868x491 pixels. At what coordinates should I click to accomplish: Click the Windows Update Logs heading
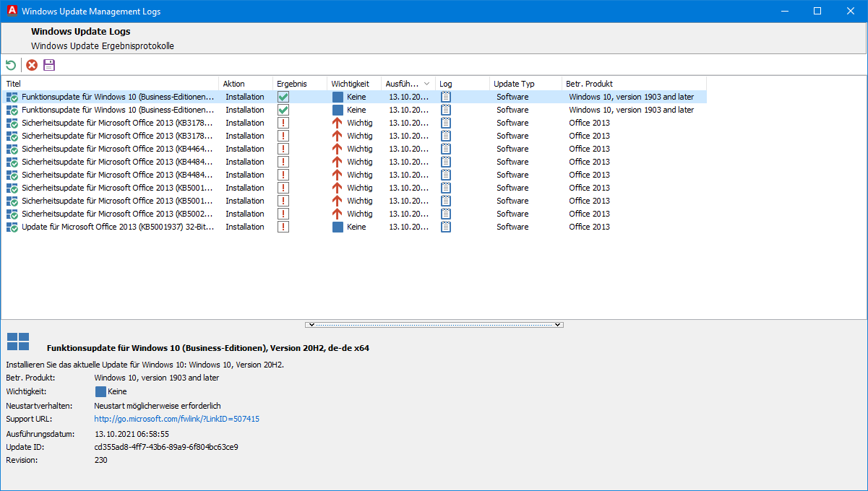point(81,32)
